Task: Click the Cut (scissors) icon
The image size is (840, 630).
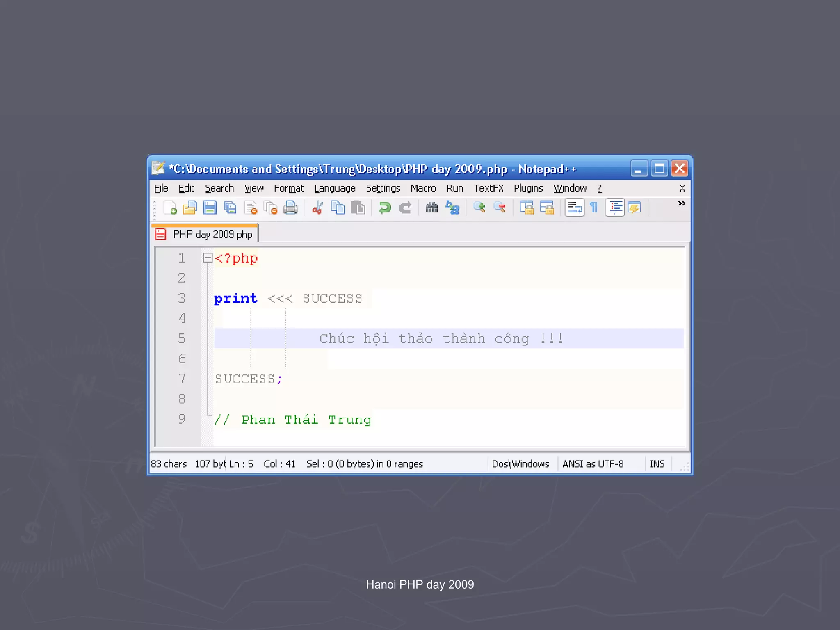Action: (317, 208)
